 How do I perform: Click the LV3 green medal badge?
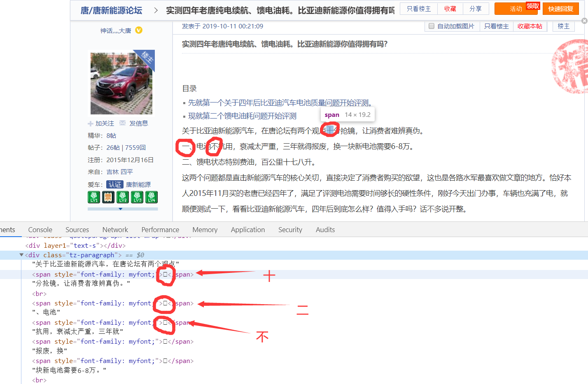pyautogui.click(x=137, y=197)
